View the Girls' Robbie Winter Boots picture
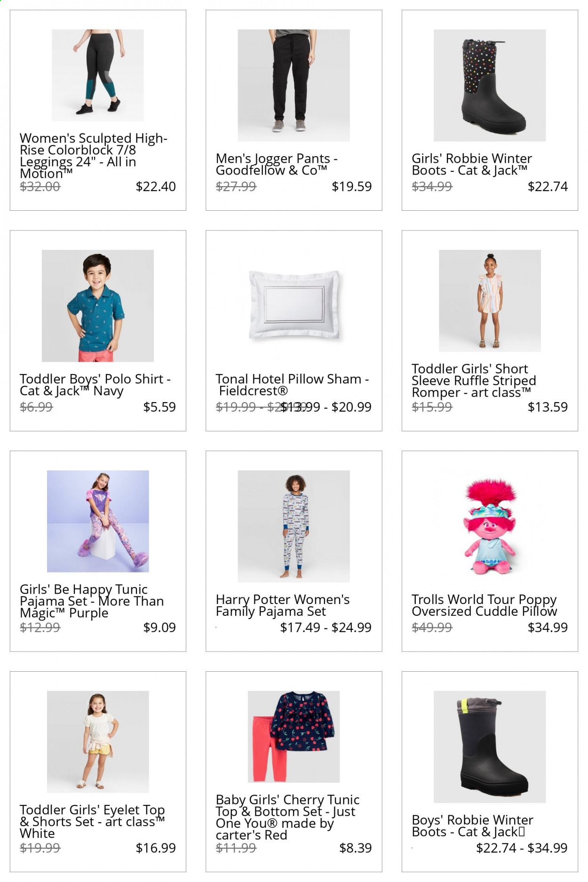The height and width of the screenshot is (882, 588). (x=490, y=85)
